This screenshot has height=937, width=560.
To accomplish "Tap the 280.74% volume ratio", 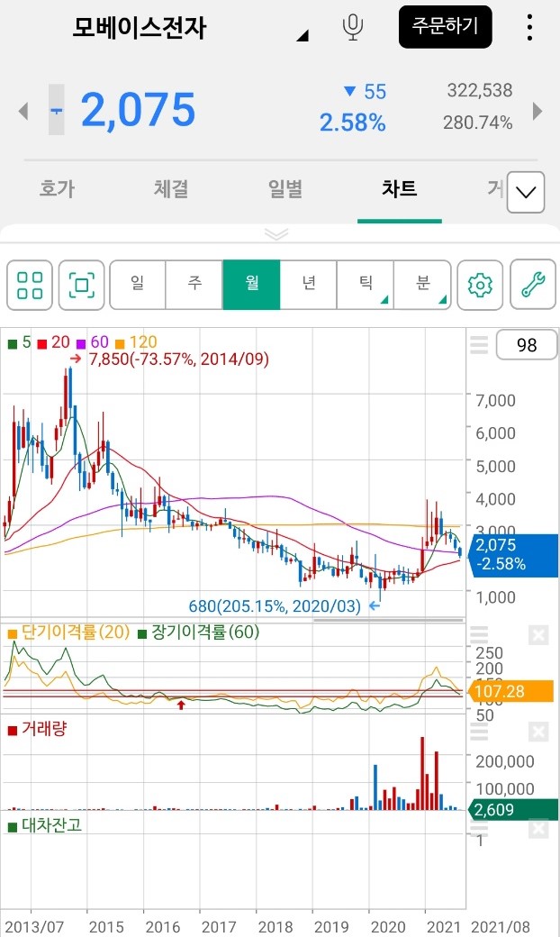I will click(x=477, y=123).
